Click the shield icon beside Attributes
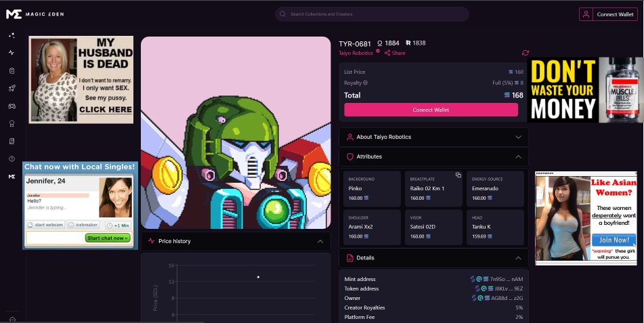Screen dimensions: 644x323 [350, 156]
